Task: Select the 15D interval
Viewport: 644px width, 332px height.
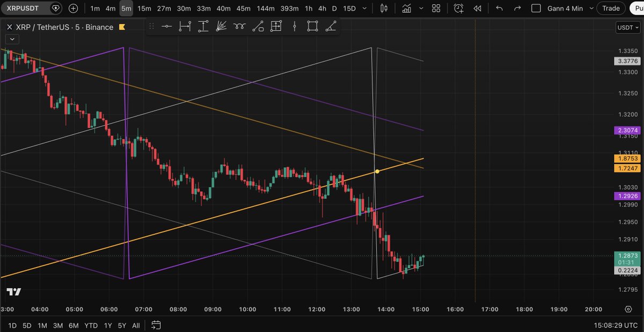Action: 349,8
